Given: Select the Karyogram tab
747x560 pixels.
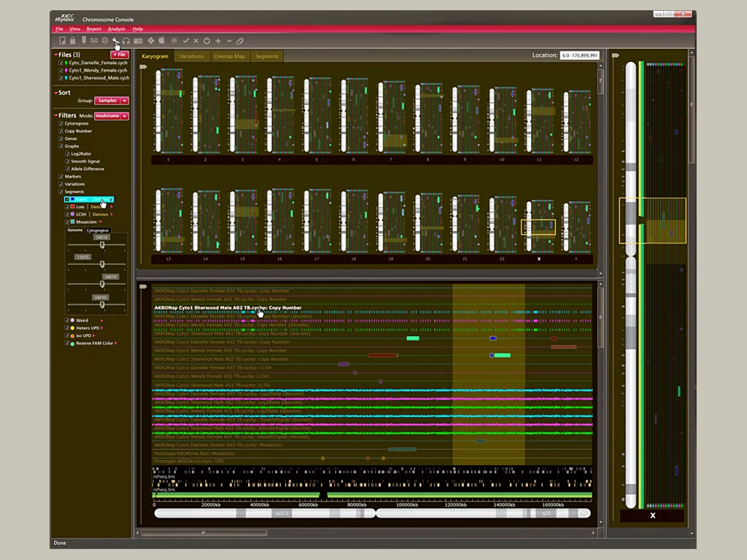Looking at the screenshot, I should tap(155, 56).
